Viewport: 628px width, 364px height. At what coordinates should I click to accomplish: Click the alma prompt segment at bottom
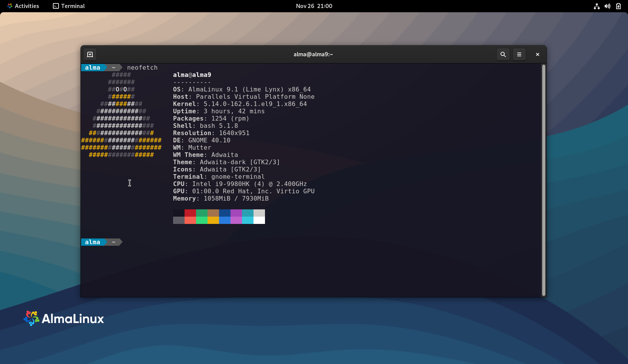click(93, 242)
